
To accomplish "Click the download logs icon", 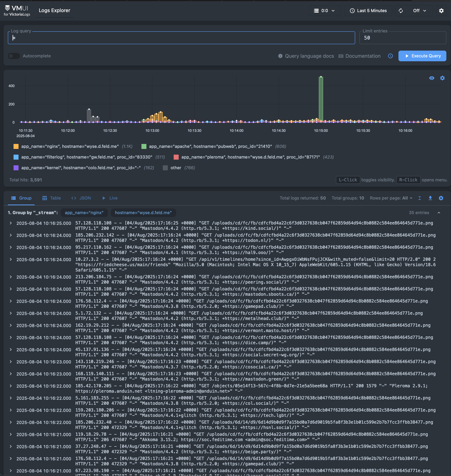I will click(x=430, y=198).
